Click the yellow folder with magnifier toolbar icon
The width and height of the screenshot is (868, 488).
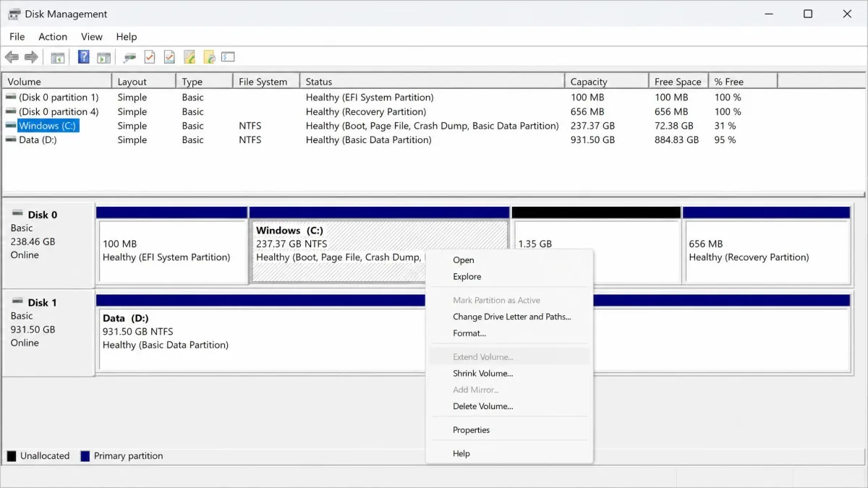[x=210, y=56]
